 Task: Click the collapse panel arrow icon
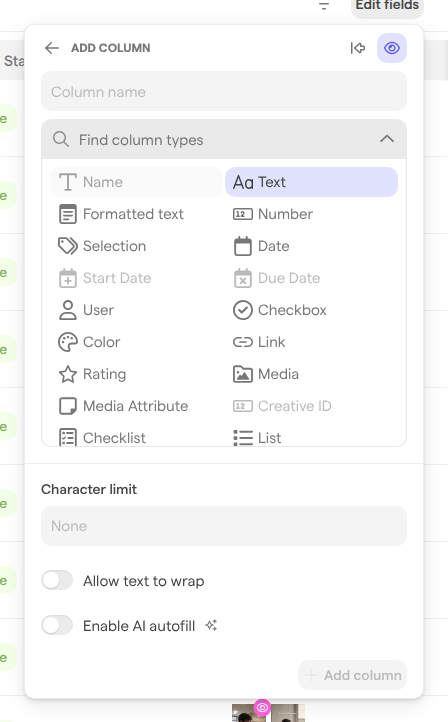pyautogui.click(x=358, y=48)
